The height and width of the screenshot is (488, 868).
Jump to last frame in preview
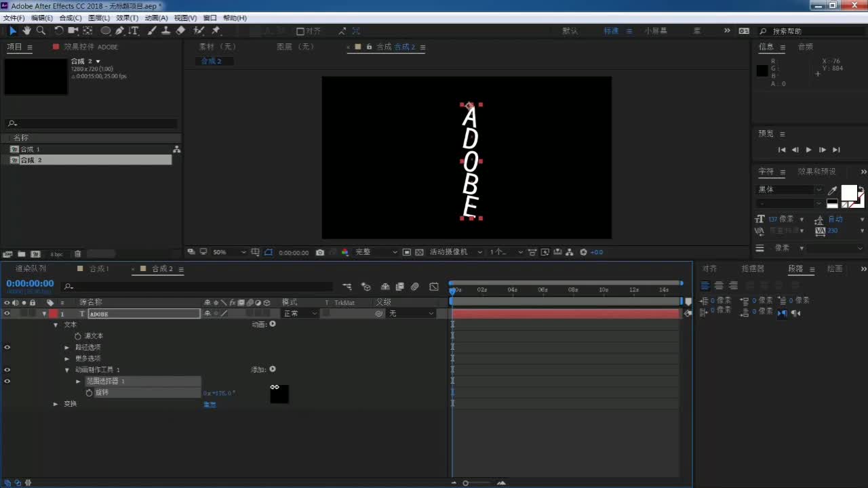tap(836, 150)
